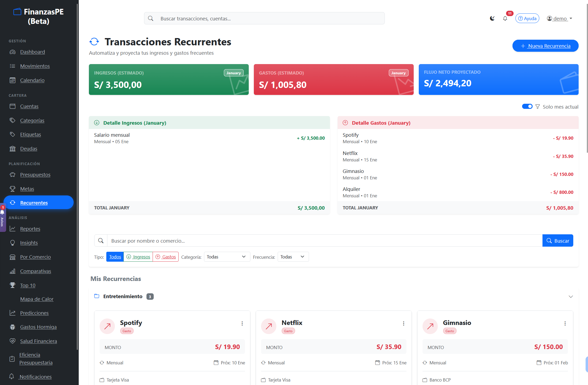Open Etiquetas tag icon in sidebar

pos(13,134)
